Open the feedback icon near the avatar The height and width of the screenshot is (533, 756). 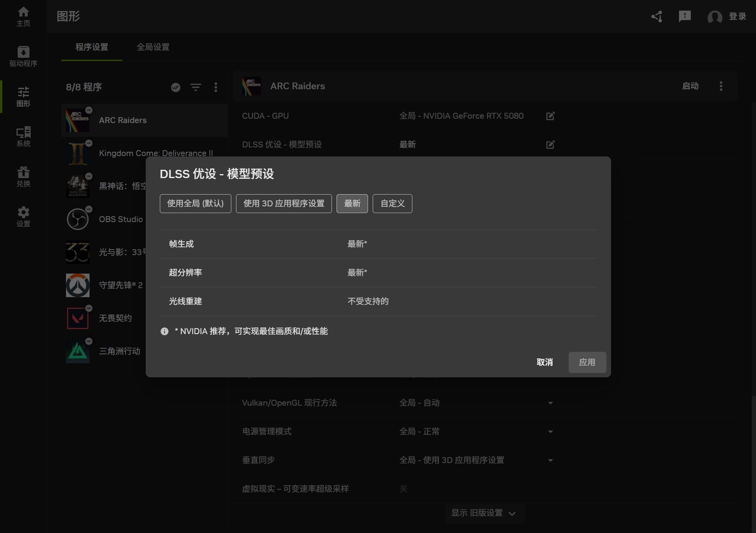point(685,16)
